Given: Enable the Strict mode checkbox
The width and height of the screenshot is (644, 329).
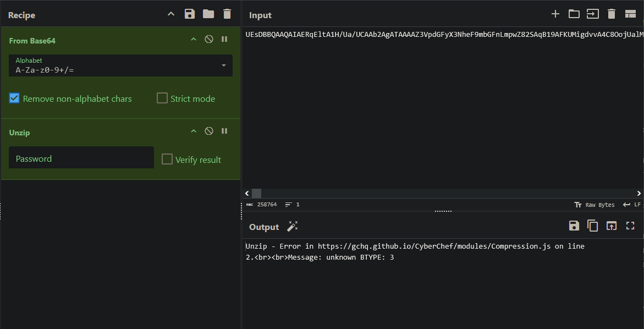Looking at the screenshot, I should [x=162, y=98].
